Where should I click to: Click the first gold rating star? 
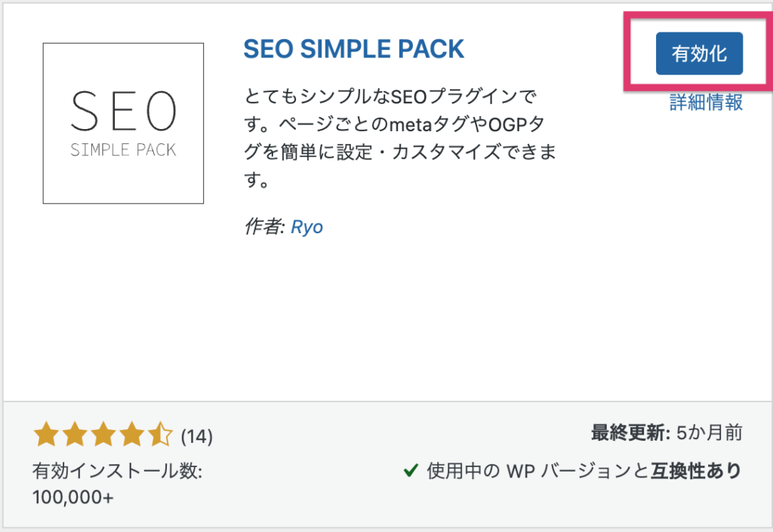tap(46, 435)
